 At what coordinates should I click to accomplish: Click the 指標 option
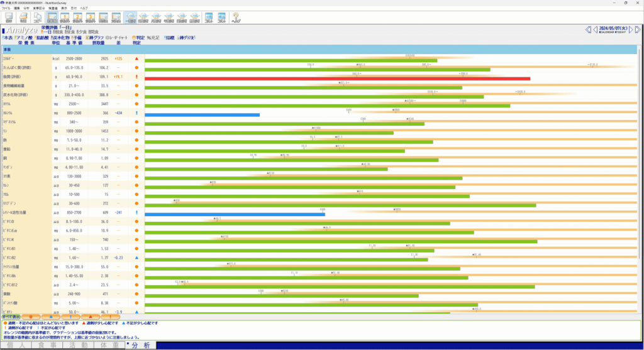coord(170,38)
